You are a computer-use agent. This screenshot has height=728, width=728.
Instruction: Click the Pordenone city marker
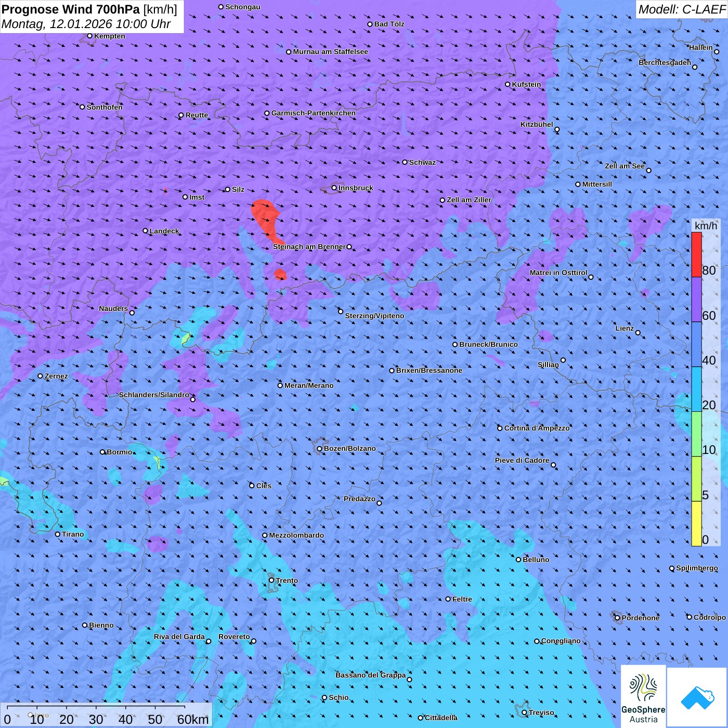617,618
